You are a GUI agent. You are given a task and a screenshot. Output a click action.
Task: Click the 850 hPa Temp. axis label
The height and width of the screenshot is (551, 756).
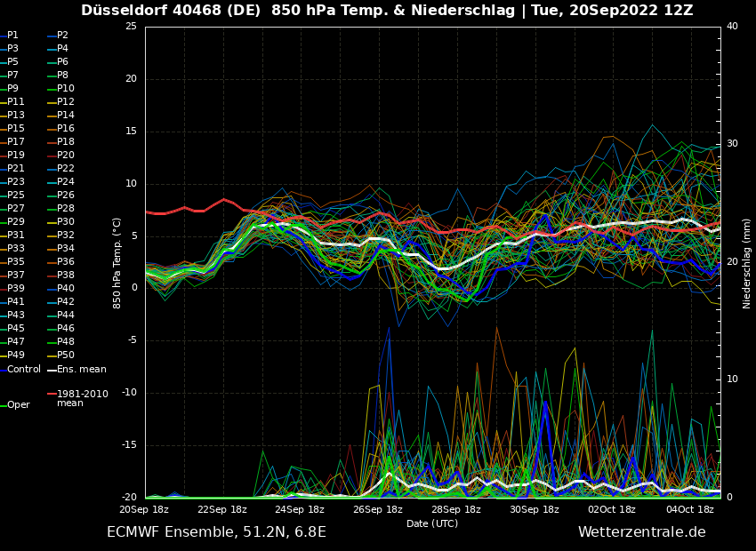(117, 262)
